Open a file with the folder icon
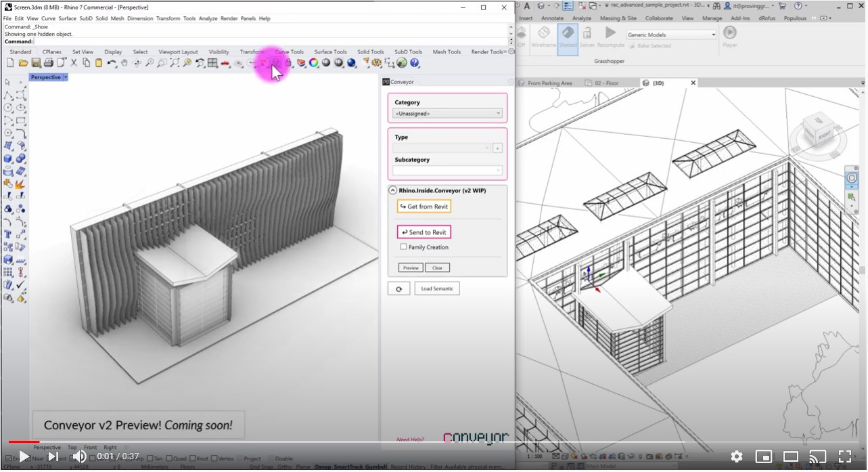 (23, 63)
